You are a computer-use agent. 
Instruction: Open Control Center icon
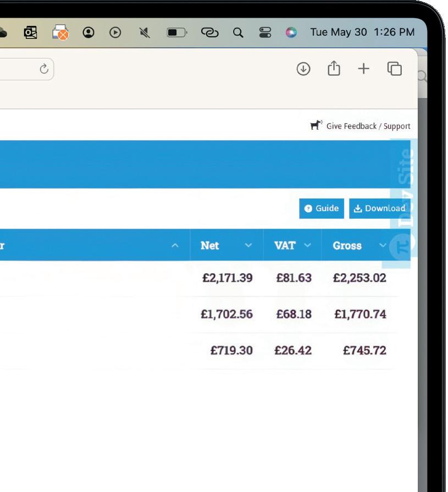(x=266, y=32)
